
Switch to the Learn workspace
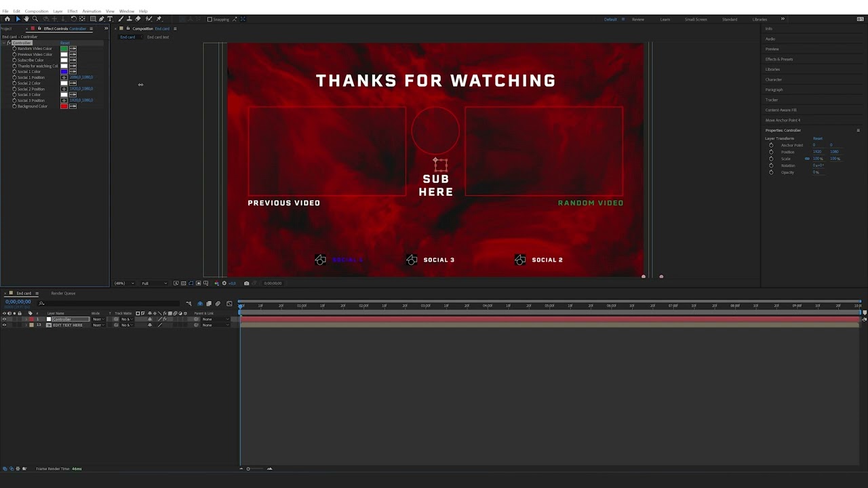click(665, 19)
